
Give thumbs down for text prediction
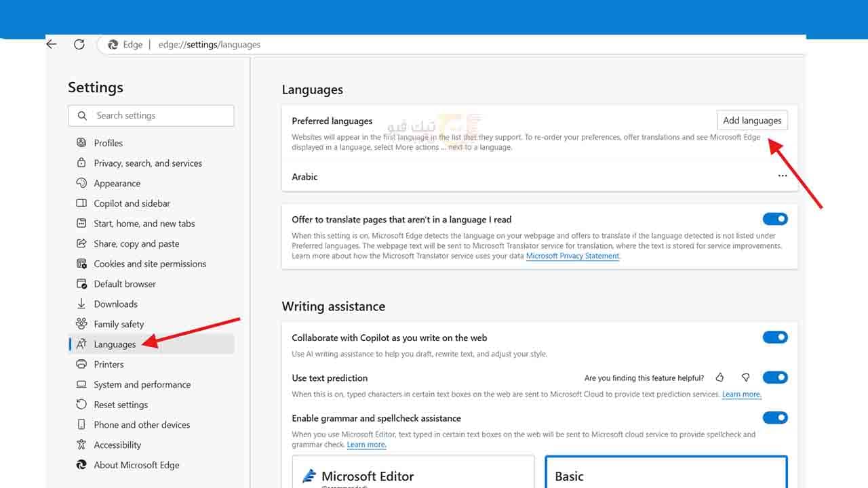pyautogui.click(x=745, y=378)
